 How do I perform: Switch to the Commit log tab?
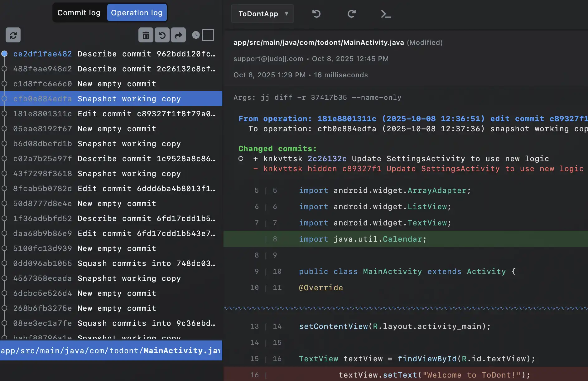(x=79, y=12)
